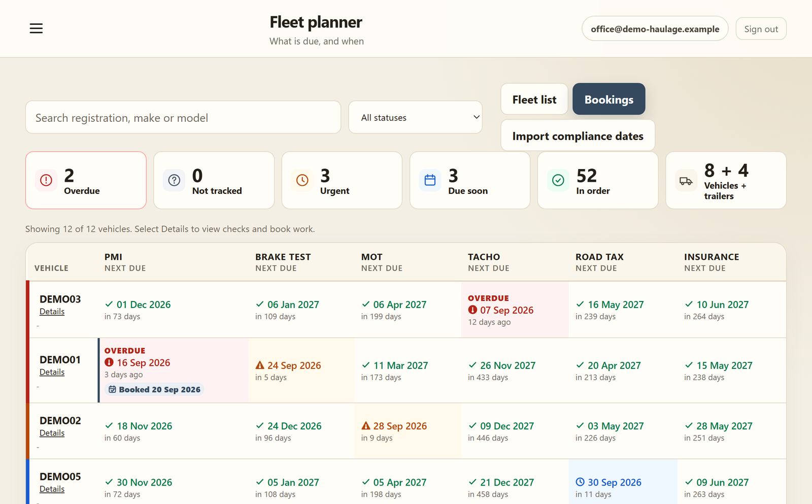Select the 3 Due soon summary card
812x504 pixels.
(470, 180)
